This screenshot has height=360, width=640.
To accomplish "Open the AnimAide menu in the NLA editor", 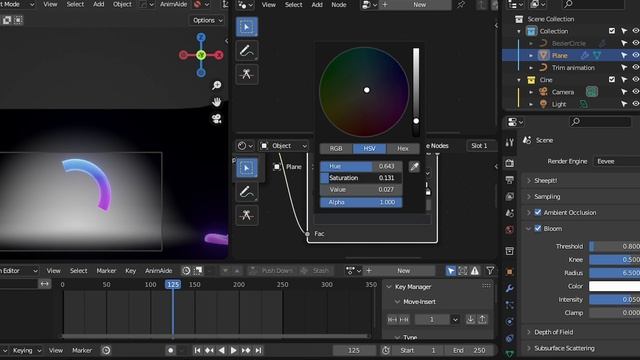I will coord(158,271).
